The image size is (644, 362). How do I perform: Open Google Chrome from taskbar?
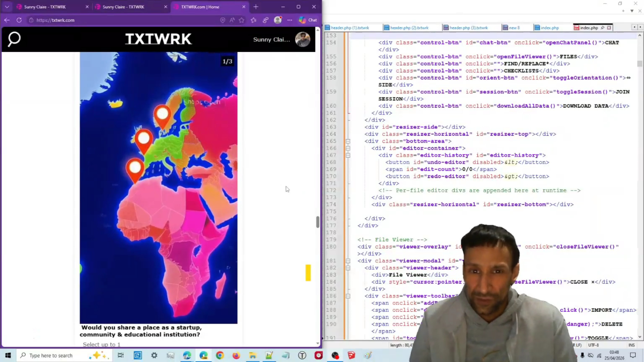pyautogui.click(x=220, y=355)
